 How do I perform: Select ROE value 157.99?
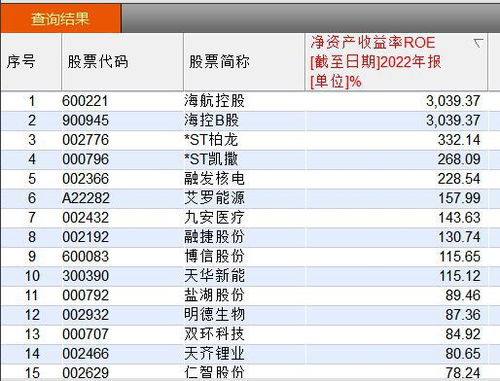pos(459,198)
